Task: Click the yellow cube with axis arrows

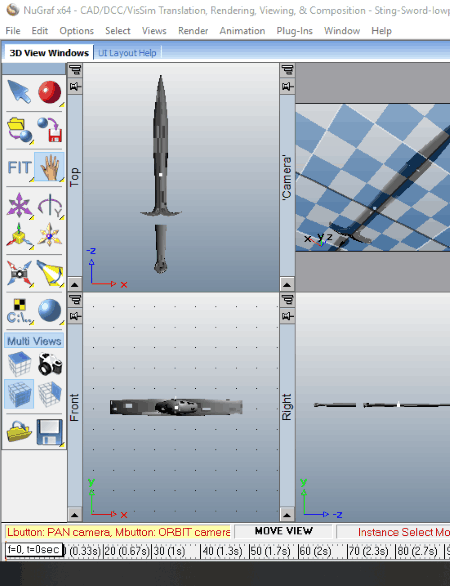Action: pos(19,235)
